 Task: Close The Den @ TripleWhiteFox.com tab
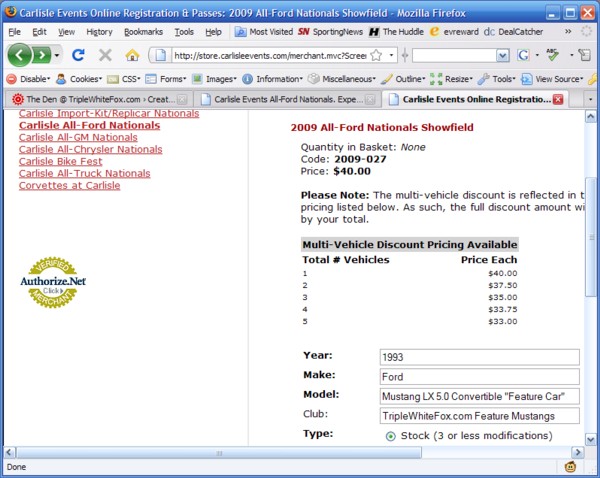pyautogui.click(x=183, y=100)
